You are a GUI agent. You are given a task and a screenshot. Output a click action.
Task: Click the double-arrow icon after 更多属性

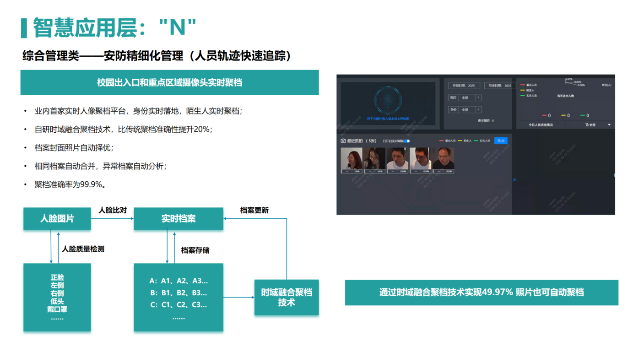tap(492, 121)
